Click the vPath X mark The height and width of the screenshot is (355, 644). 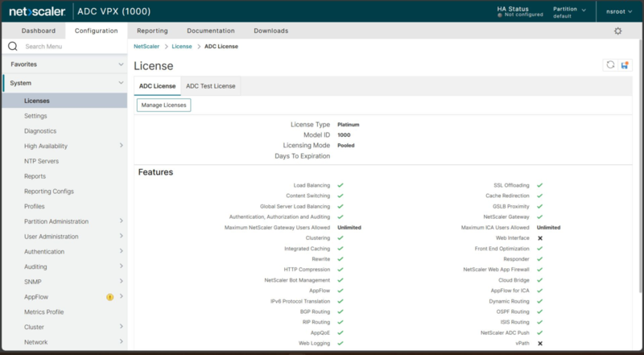pyautogui.click(x=540, y=343)
